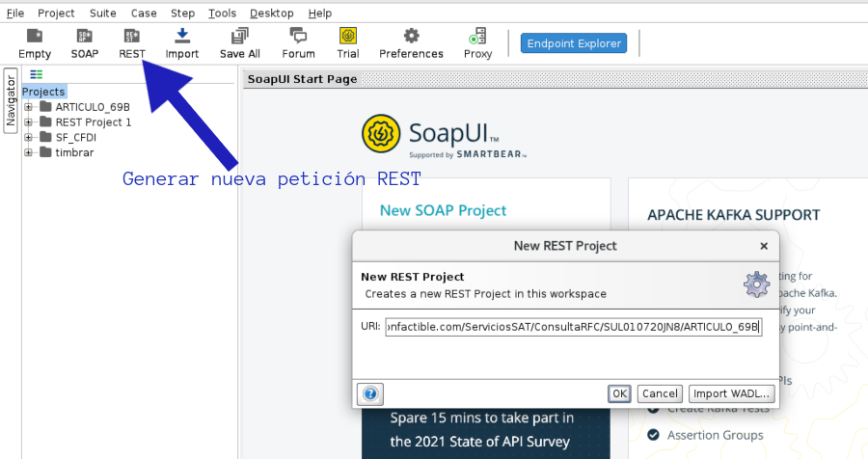
Task: Select SF_CFDI project in tree
Action: pos(76,137)
